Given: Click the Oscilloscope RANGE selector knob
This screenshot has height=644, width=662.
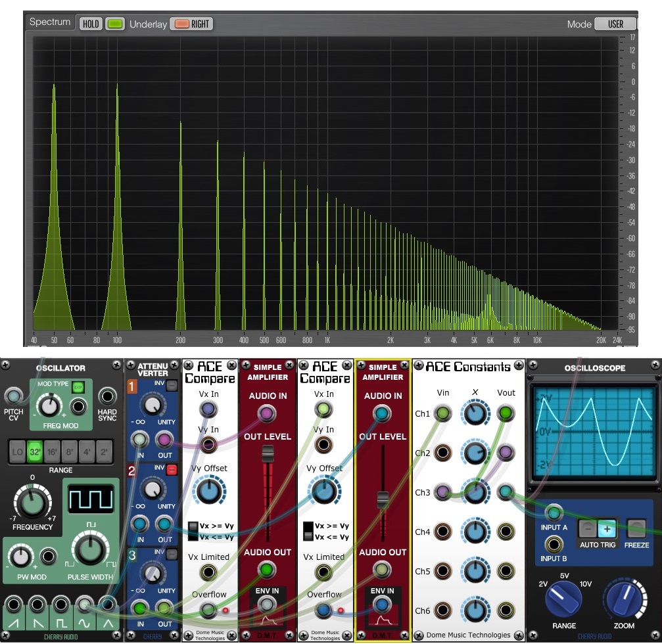Looking at the screenshot, I should tap(563, 599).
